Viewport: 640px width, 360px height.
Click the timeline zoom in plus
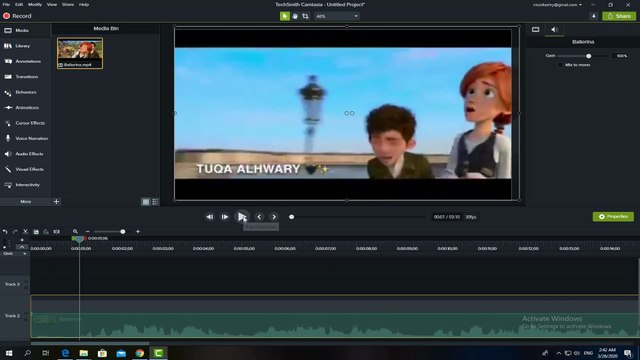point(138,232)
